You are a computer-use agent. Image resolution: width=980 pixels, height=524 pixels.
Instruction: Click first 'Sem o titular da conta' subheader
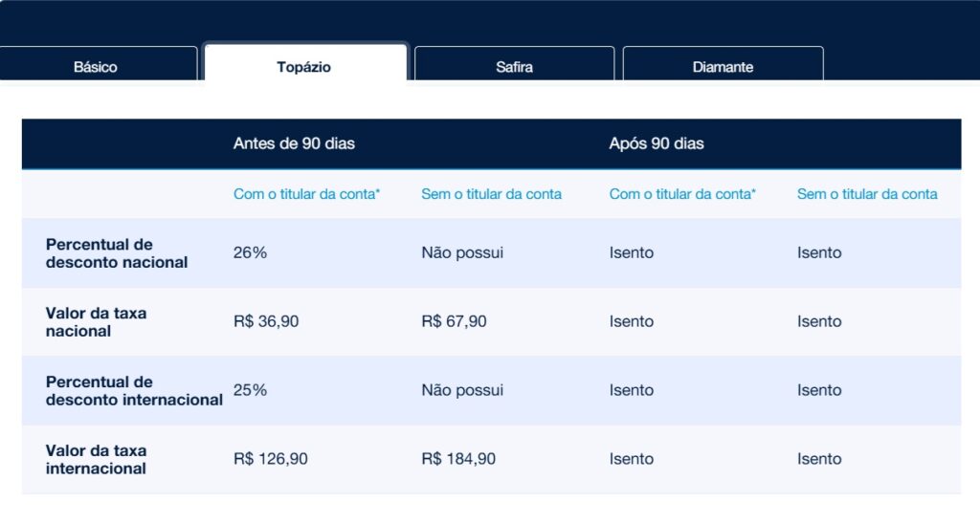pyautogui.click(x=491, y=194)
